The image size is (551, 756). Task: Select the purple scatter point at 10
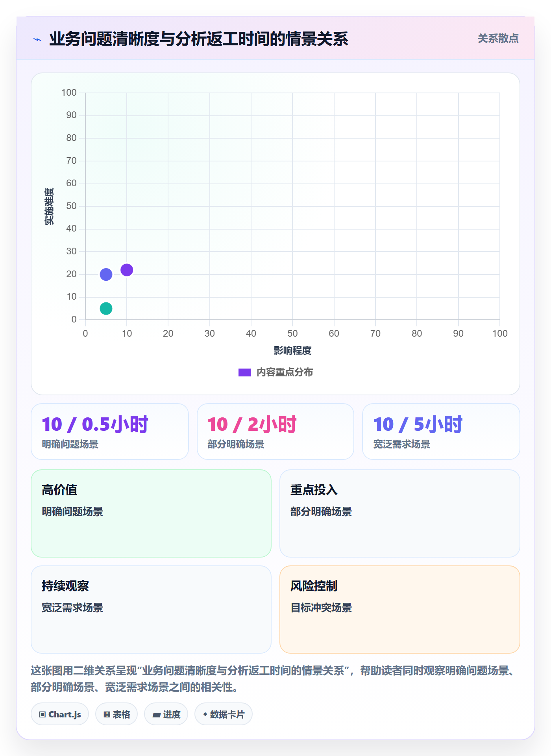127,270
